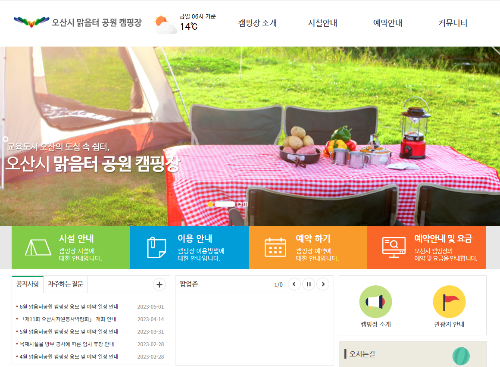This screenshot has width=500, height=367.
Task: Open the 예약안내 menu
Action: 388,23
